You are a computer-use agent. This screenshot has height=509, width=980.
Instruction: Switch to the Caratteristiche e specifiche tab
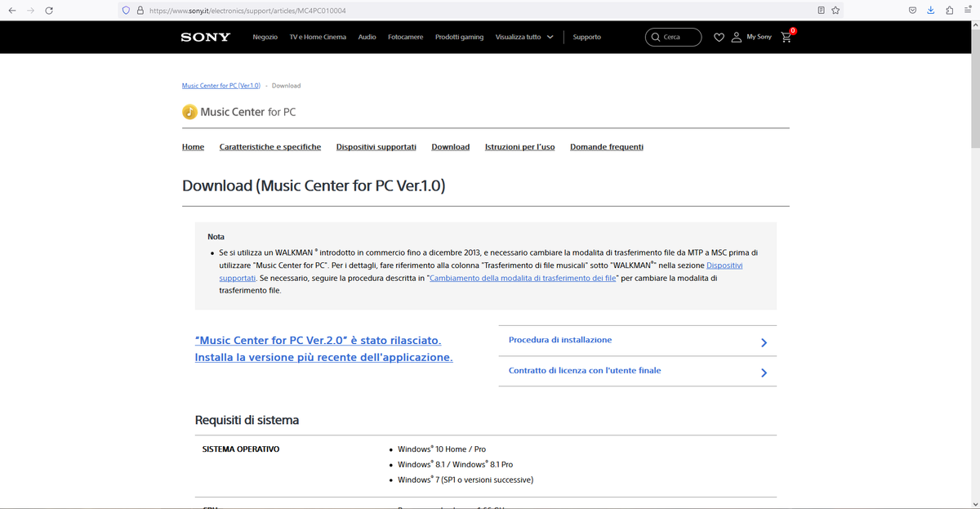[269, 146]
